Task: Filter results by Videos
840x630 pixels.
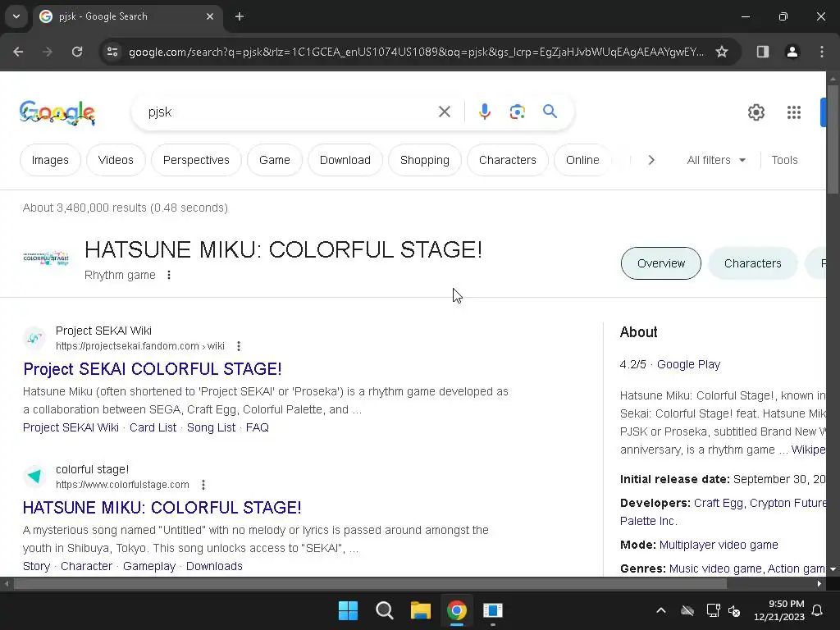Action: click(116, 160)
